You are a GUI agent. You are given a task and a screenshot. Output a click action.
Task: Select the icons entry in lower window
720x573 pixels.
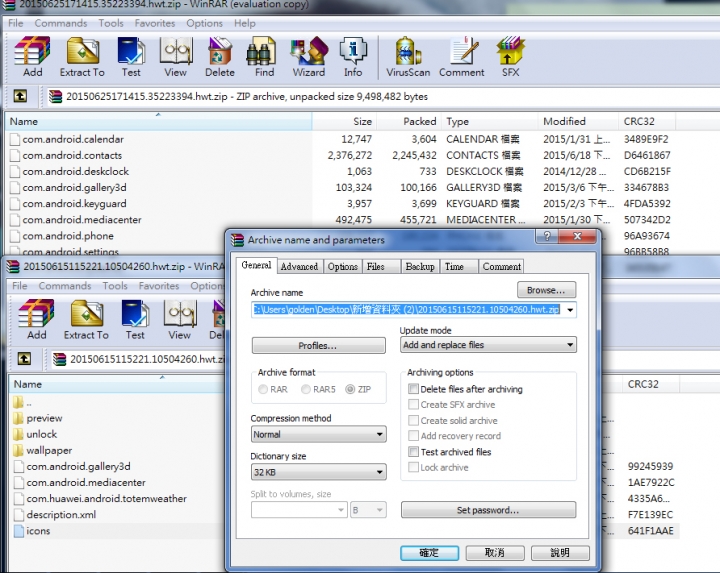pyautogui.click(x=38, y=531)
